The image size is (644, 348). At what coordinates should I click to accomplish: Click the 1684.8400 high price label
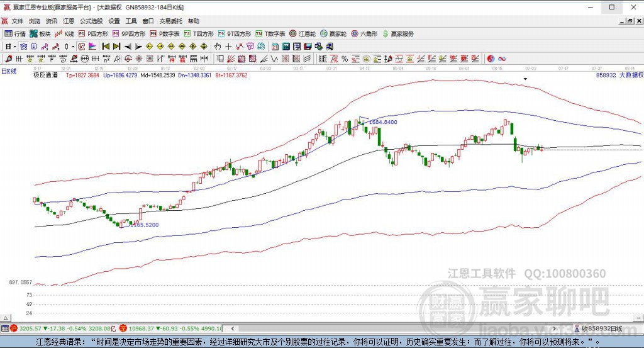[383, 122]
